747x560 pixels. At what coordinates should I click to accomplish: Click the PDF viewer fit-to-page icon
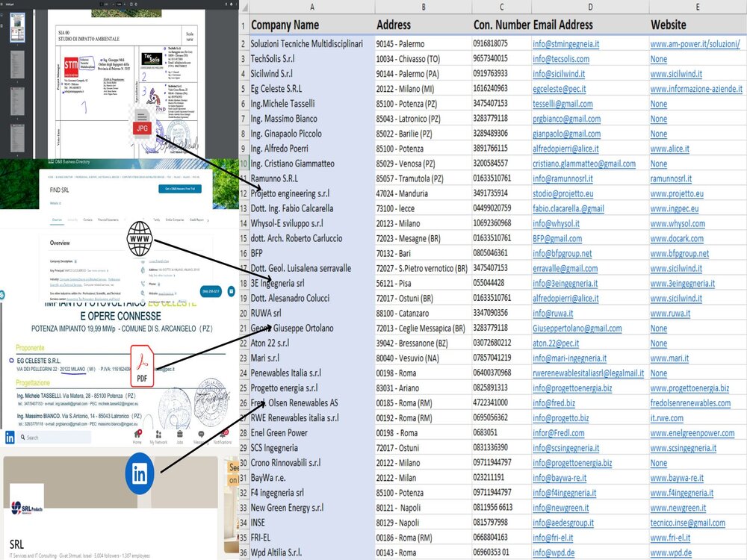coord(132,4)
